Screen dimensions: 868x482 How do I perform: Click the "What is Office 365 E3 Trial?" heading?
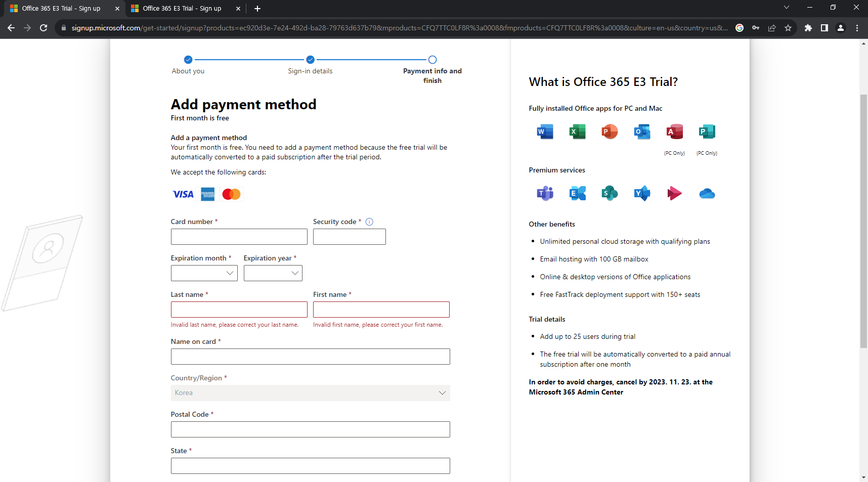603,82
